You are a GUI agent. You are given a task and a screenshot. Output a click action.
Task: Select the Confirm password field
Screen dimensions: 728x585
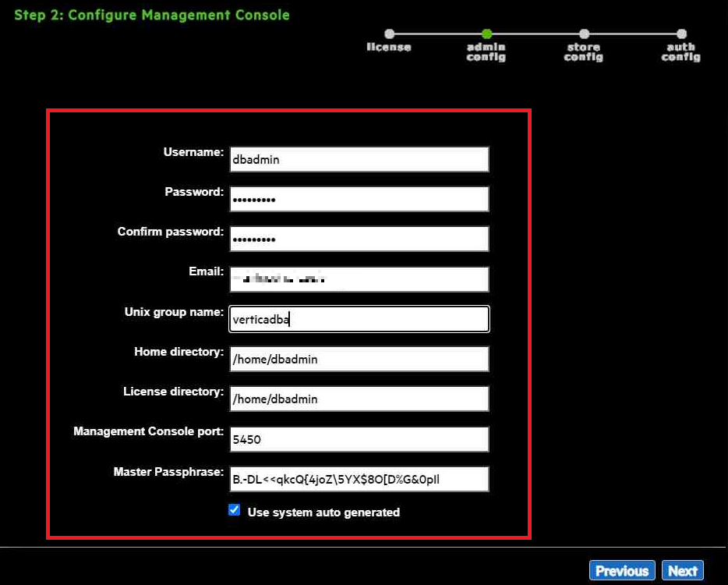[x=359, y=239]
